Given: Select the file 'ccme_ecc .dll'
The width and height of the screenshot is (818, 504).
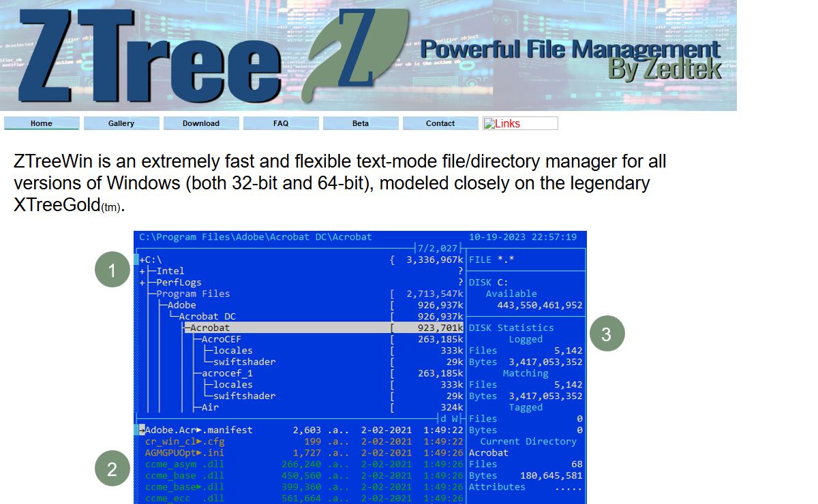Looking at the screenshot, I should (185, 498).
